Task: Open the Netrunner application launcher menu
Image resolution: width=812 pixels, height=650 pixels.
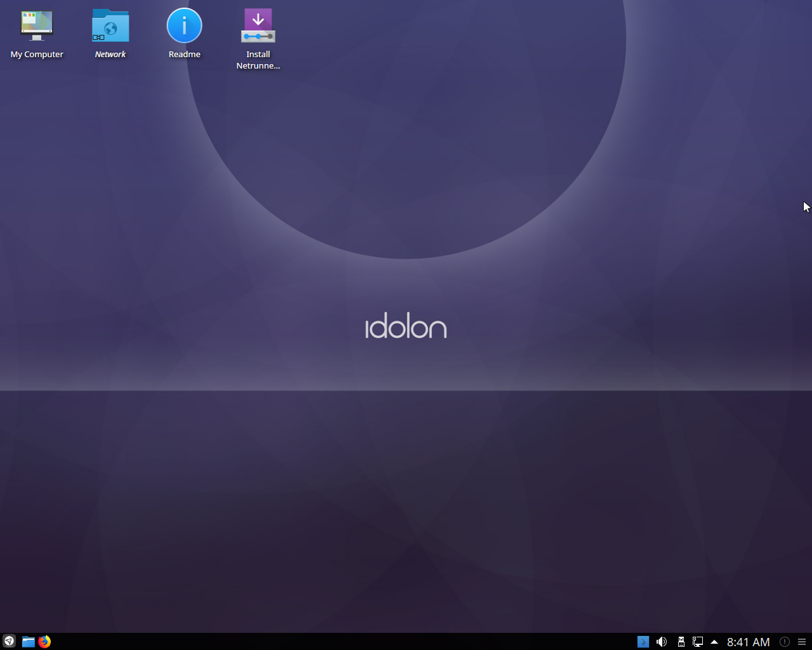Action: click(9, 641)
